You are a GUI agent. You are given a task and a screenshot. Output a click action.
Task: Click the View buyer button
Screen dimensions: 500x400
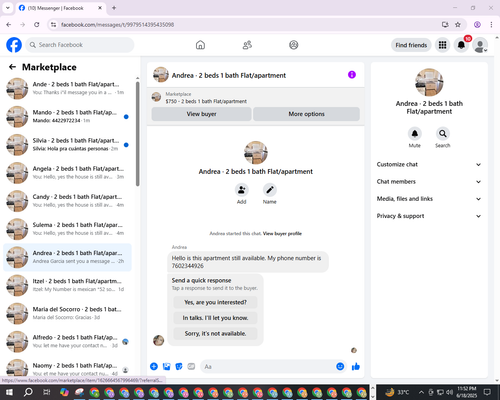pyautogui.click(x=201, y=114)
